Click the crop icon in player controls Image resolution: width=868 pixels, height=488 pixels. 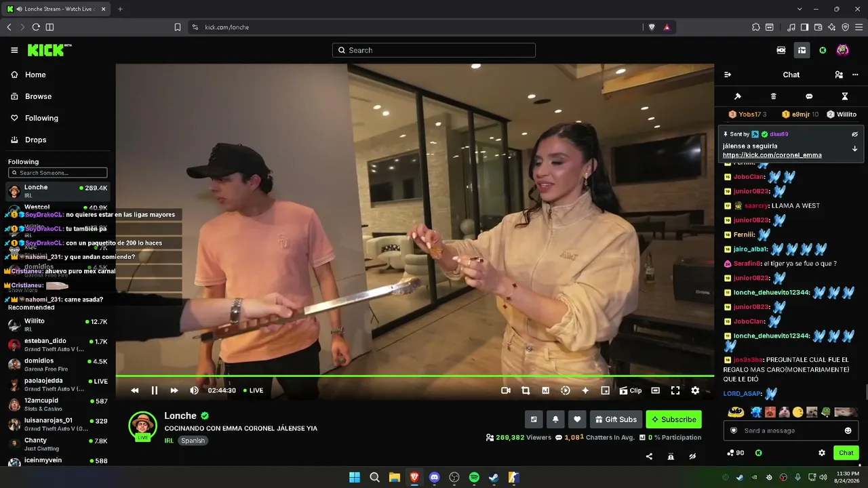point(526,390)
